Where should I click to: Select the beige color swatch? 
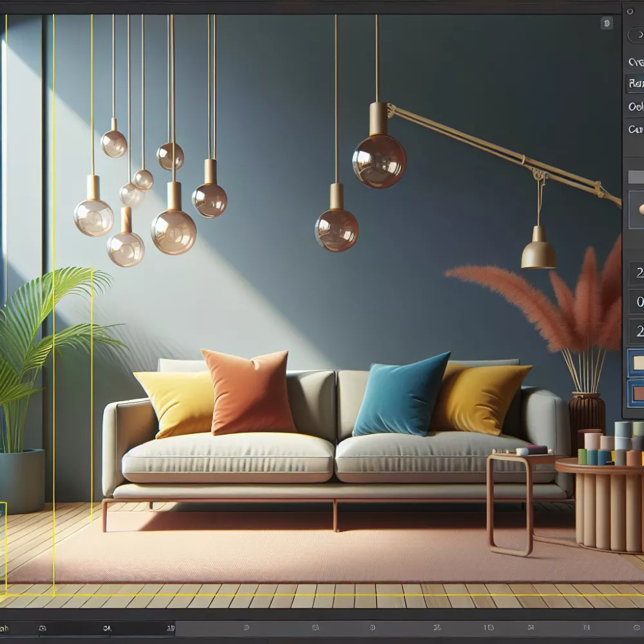tap(636, 363)
